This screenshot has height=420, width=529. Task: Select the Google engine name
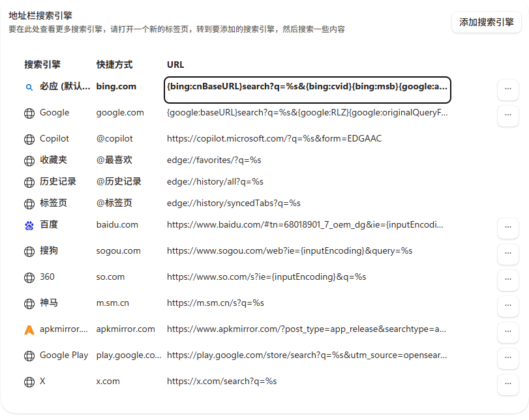click(x=54, y=113)
